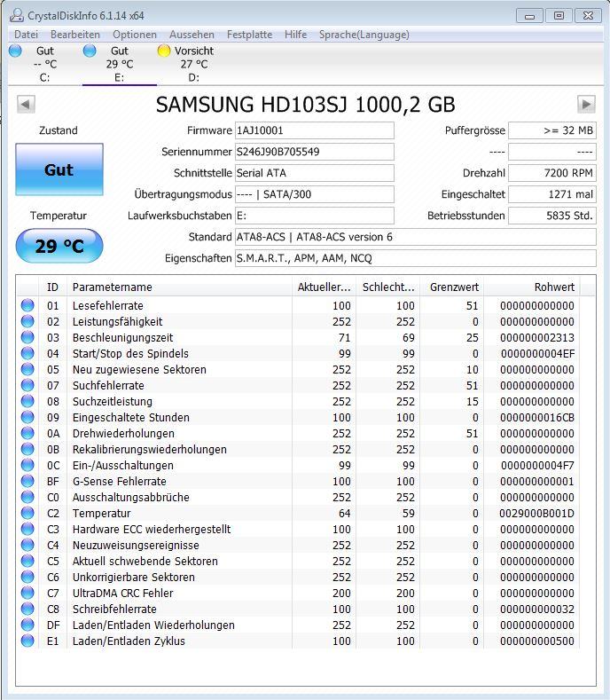This screenshot has height=700, width=610.
Task: Go to next disk with right arrow
Action: coord(586,105)
